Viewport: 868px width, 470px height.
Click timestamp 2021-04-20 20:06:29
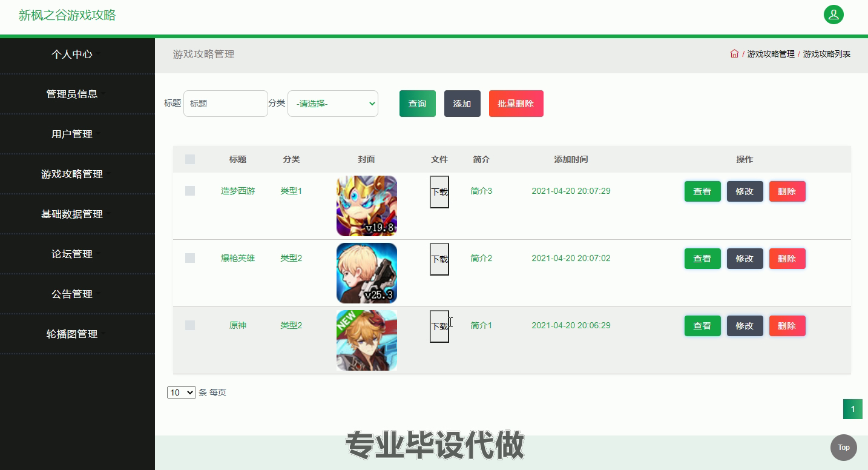(x=571, y=325)
